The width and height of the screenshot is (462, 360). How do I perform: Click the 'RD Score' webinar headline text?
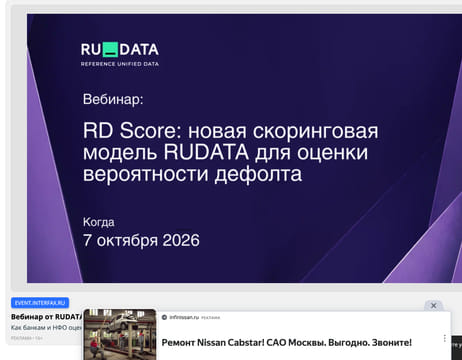click(x=230, y=152)
